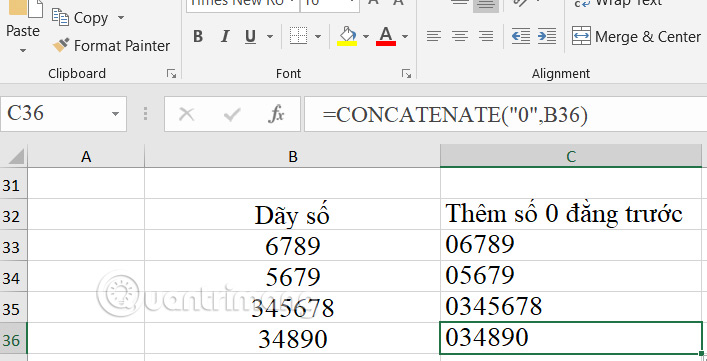Viewport: 707px width, 361px height.
Task: Select column A header
Action: (86, 156)
